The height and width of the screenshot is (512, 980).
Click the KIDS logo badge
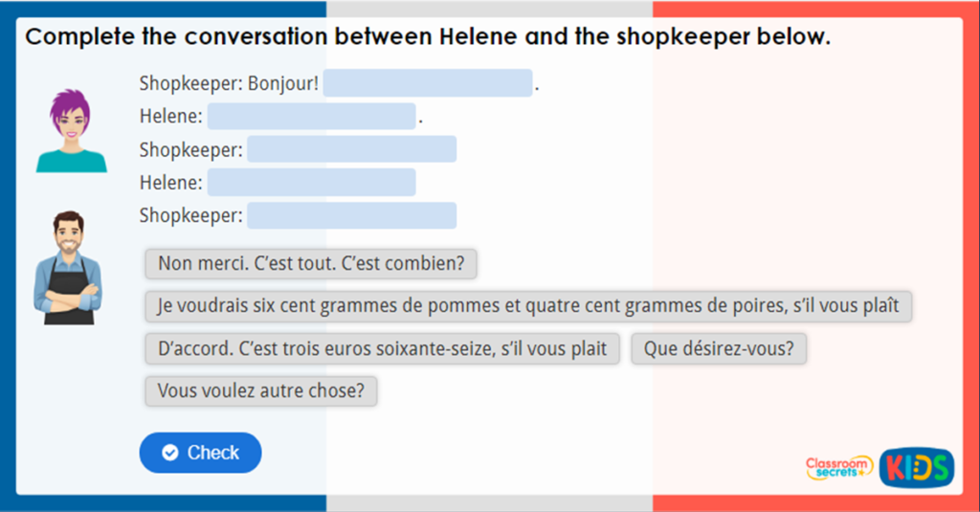pos(916,466)
